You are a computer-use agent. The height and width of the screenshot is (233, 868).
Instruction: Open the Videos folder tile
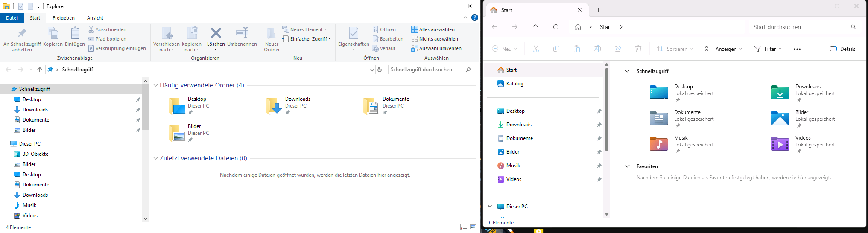coord(780,144)
